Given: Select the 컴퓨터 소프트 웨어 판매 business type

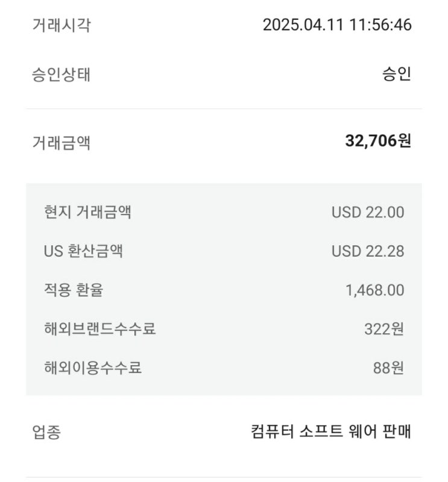Looking at the screenshot, I should point(331,431).
